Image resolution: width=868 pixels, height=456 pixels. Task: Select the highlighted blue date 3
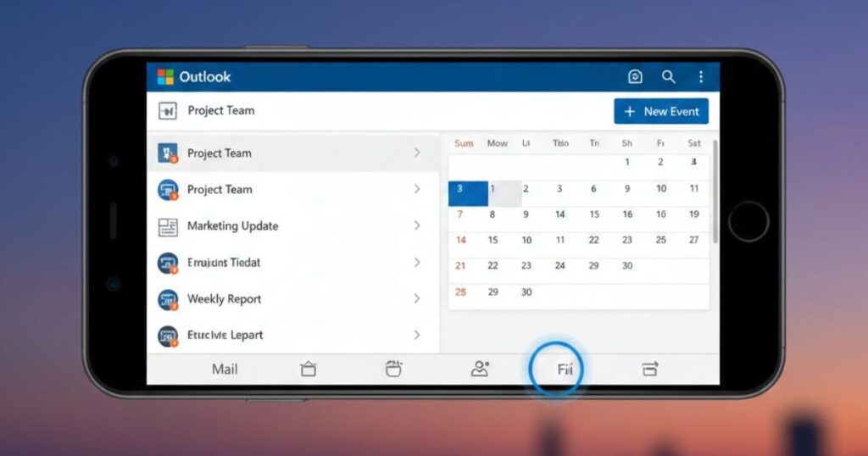[468, 194]
